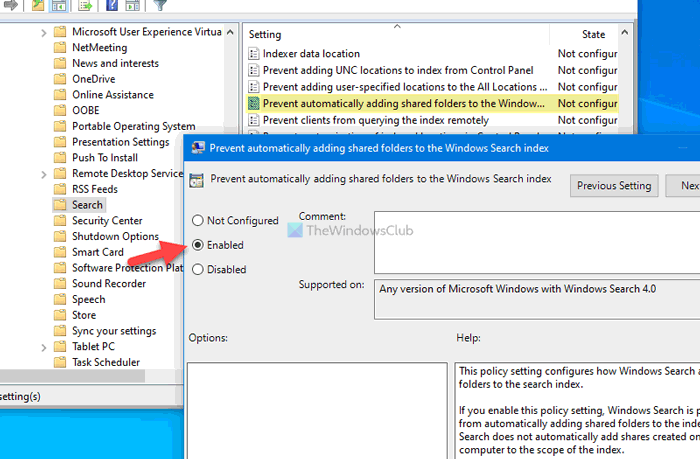Click the Indexer data location policy icon
Viewport: 700px width, 459px height.
click(x=254, y=54)
